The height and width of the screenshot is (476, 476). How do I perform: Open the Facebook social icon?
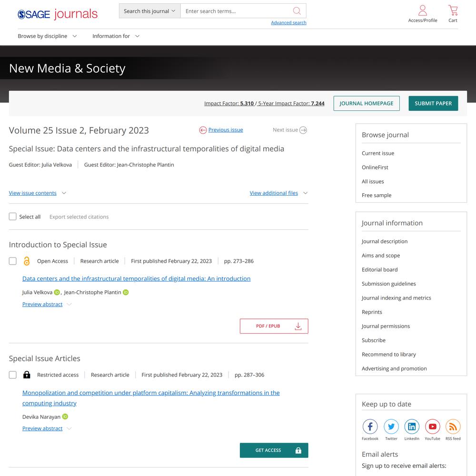pos(370,426)
